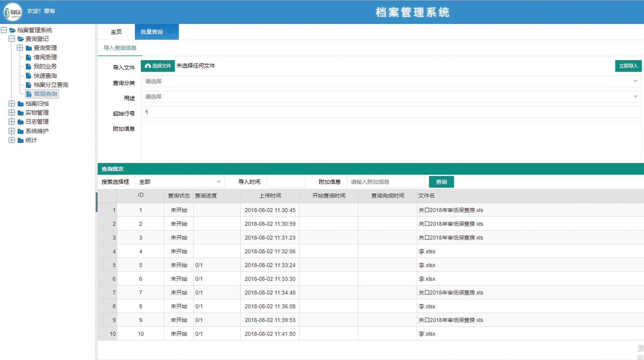Click the 查询批次 section header

pos(371,169)
